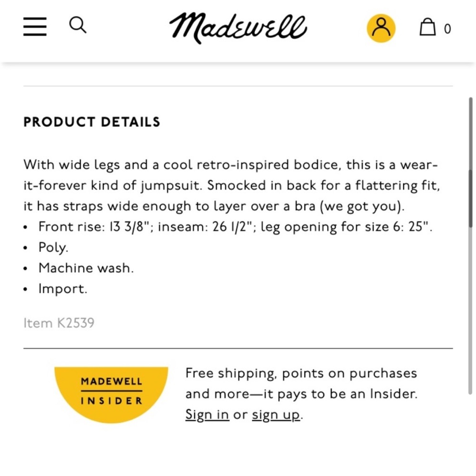This screenshot has width=476, height=476.
Task: Tap the yellow Madewell Insider badge
Action: (111, 395)
